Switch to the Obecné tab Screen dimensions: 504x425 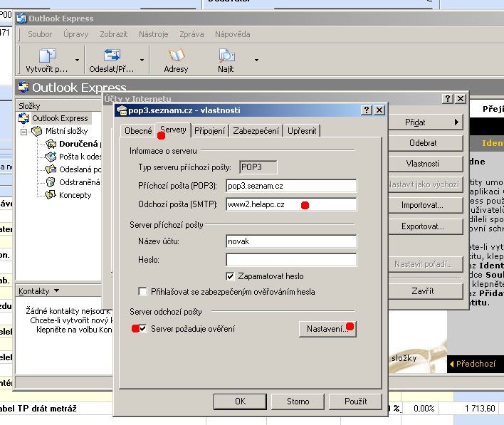pyautogui.click(x=138, y=131)
